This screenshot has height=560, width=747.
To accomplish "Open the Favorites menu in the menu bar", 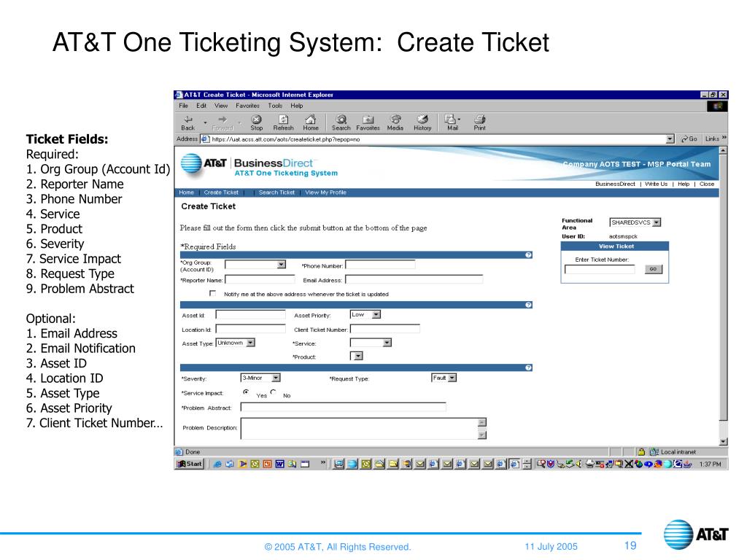I will click(248, 106).
